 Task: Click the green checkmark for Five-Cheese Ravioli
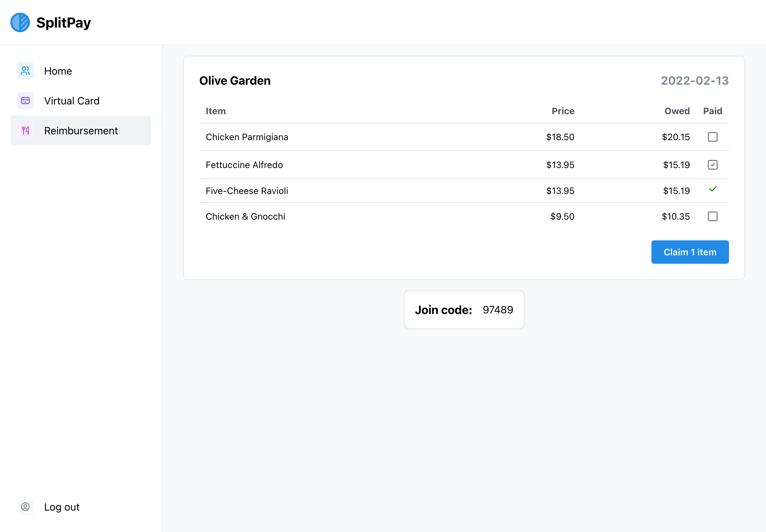click(x=713, y=189)
